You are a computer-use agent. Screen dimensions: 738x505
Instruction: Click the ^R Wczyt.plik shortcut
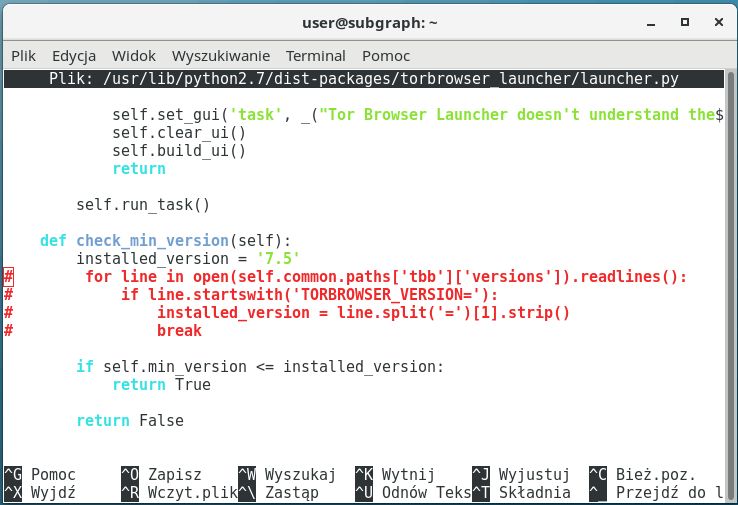click(x=179, y=493)
